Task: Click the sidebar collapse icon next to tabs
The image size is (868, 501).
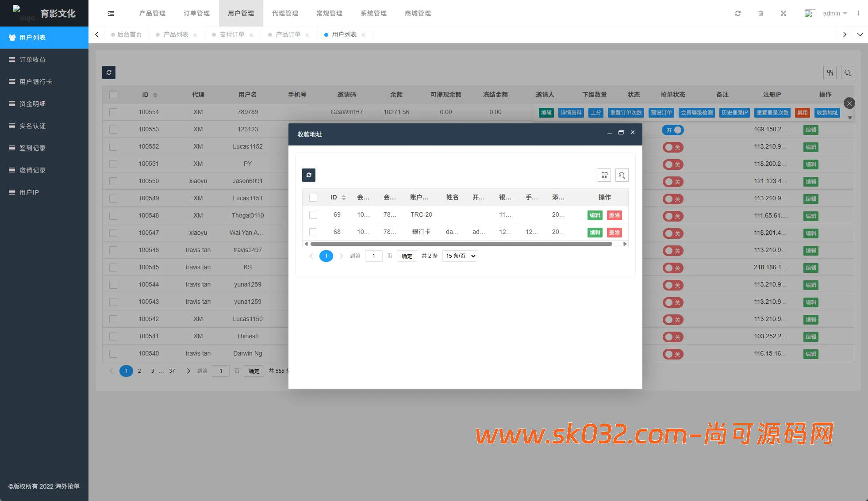Action: point(111,13)
